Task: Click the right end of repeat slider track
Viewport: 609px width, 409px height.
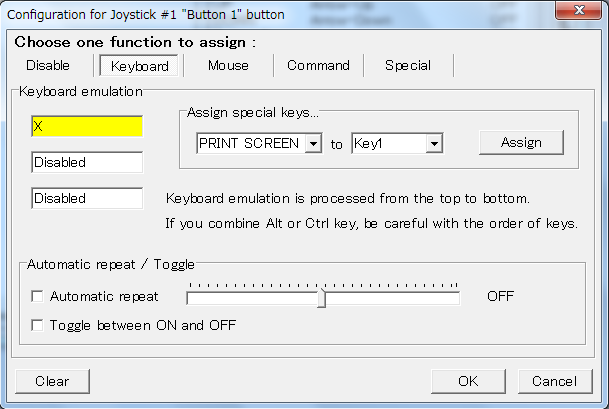Action: point(455,297)
